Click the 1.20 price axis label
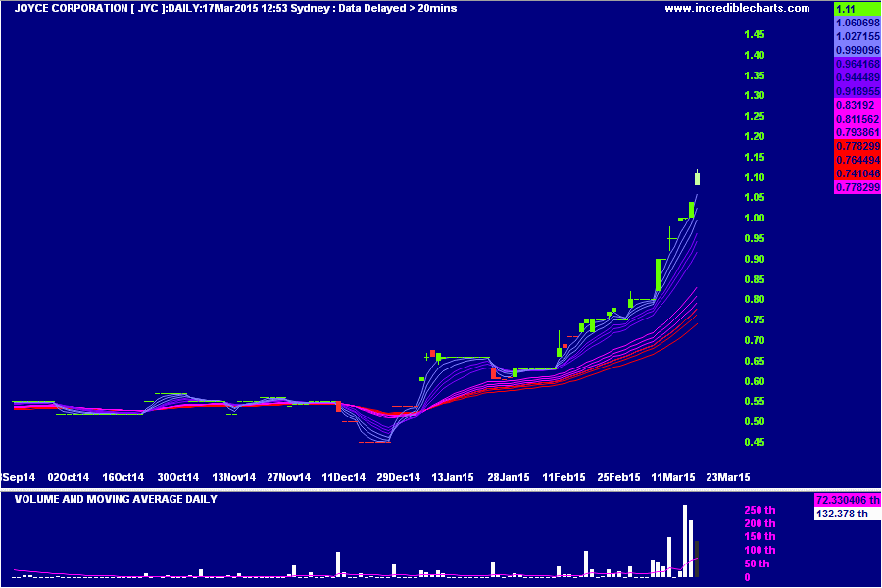 [x=755, y=137]
